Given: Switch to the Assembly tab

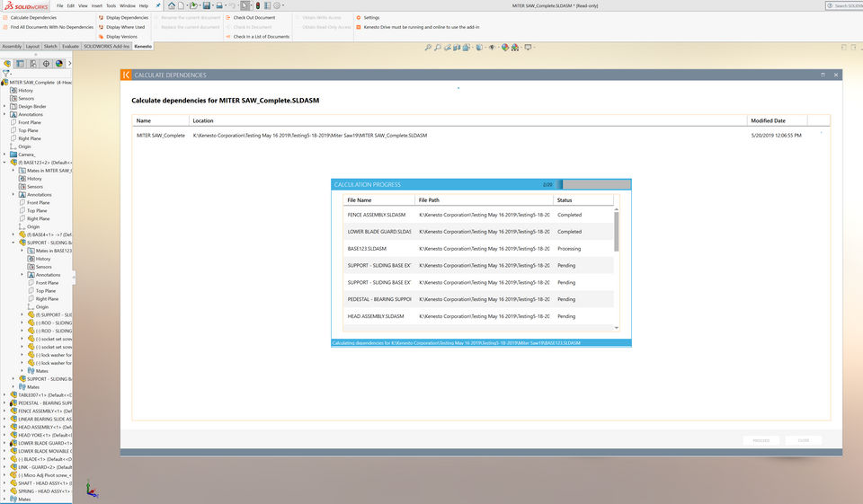Looking at the screenshot, I should pyautogui.click(x=12, y=46).
